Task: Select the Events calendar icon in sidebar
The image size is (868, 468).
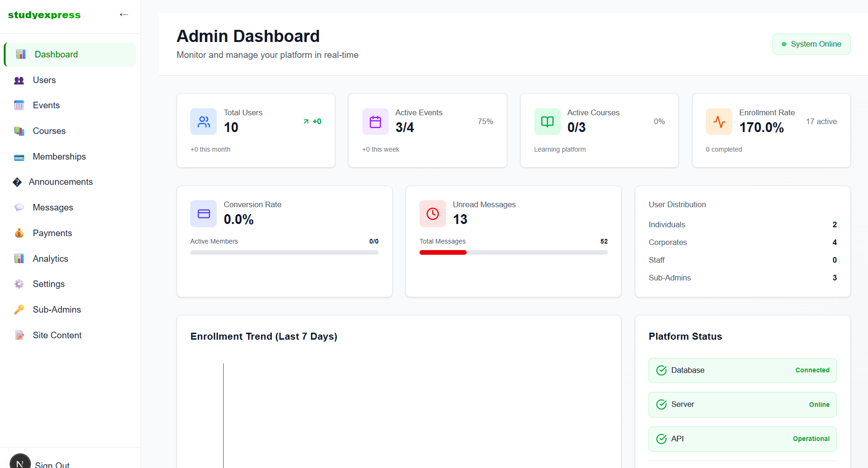Action: 19,105
